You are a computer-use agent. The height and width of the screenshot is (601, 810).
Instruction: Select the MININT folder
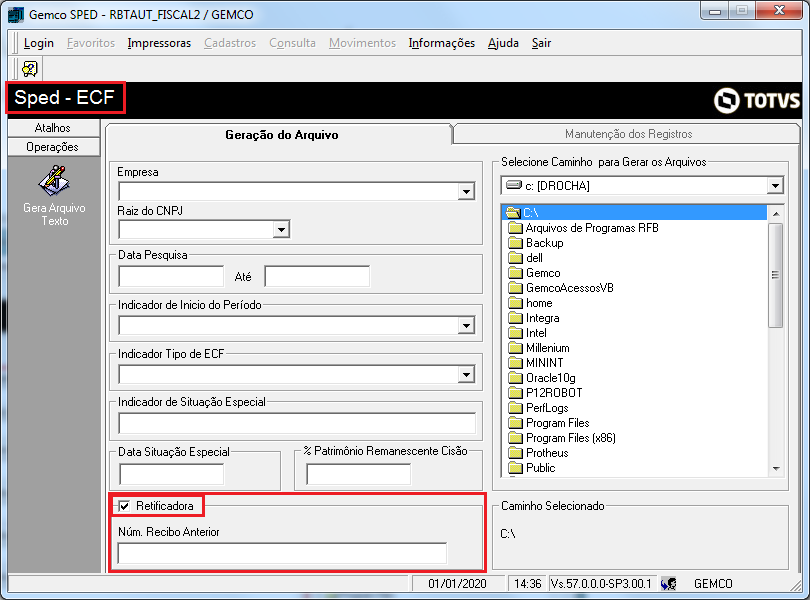tap(536, 363)
